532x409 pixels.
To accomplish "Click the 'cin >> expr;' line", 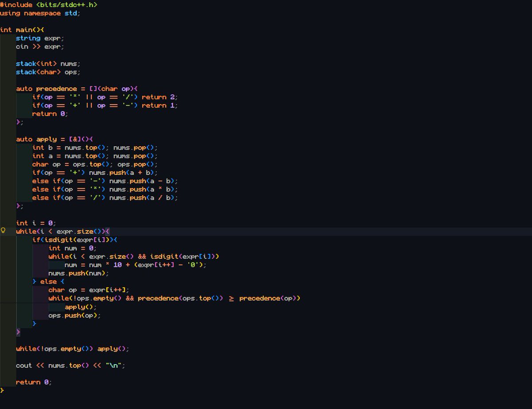I will (40, 47).
